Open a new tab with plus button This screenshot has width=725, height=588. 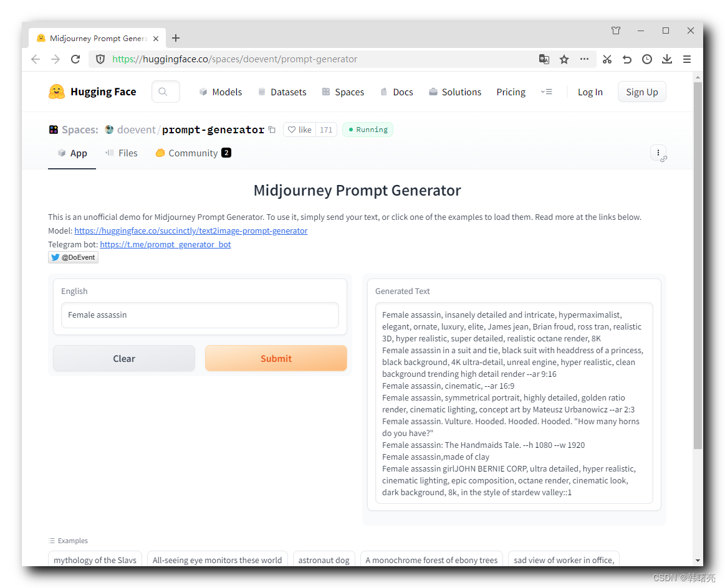[176, 39]
